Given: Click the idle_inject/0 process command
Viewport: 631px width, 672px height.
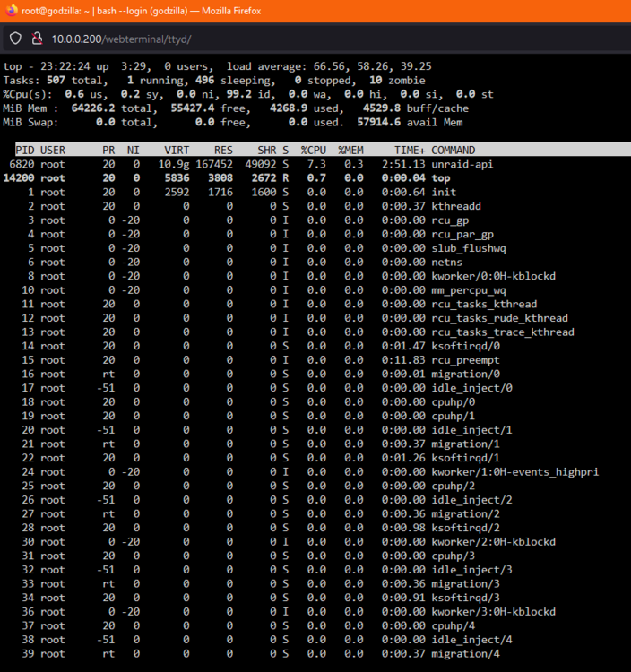Looking at the screenshot, I should [471, 388].
